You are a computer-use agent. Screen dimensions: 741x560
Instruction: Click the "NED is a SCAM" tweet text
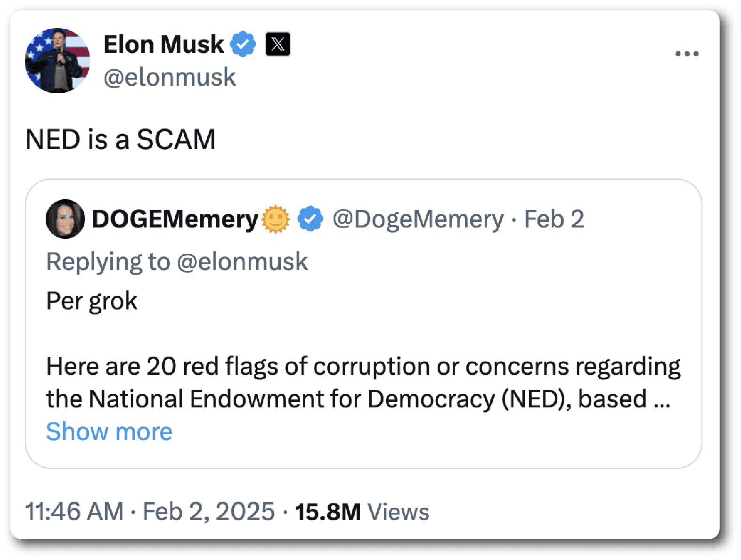121,139
